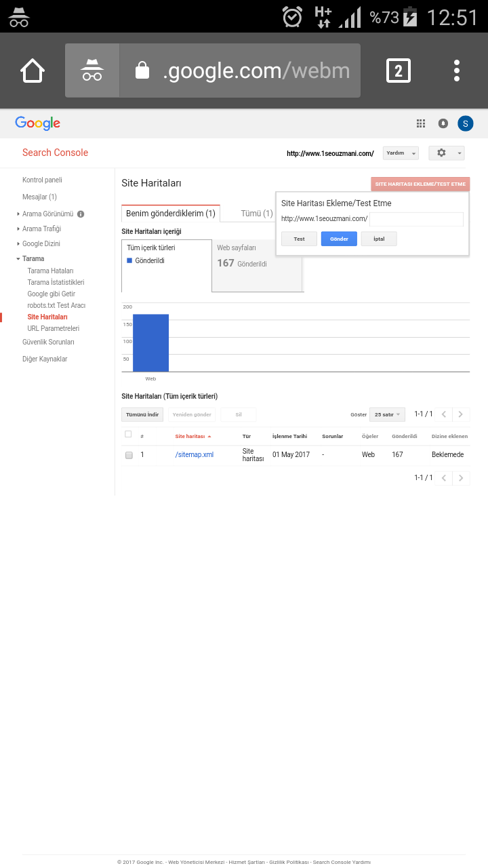This screenshot has height=868, width=488.
Task: Click Search Console Yardımı footer link
Action: tap(342, 862)
